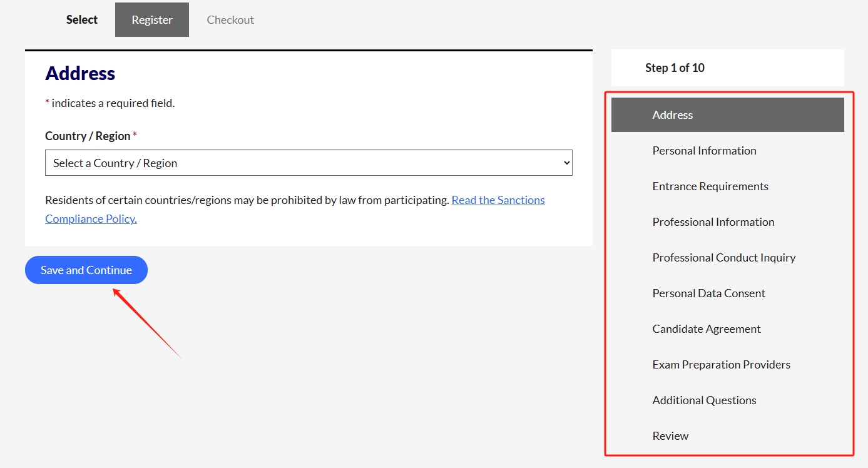Select the Address step in sidebar
This screenshot has width=868, height=468.
pyautogui.click(x=673, y=115)
